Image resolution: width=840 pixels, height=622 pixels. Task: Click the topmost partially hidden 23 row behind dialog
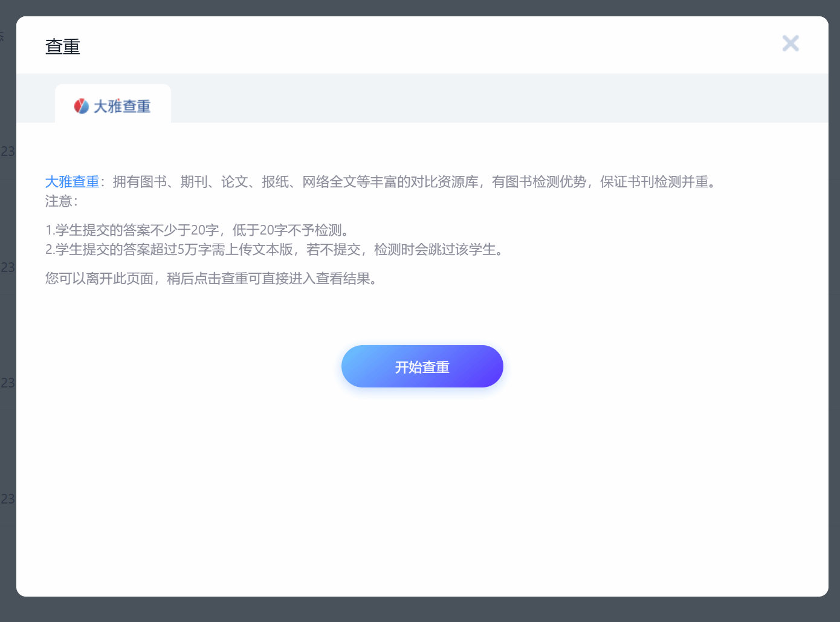(x=7, y=151)
